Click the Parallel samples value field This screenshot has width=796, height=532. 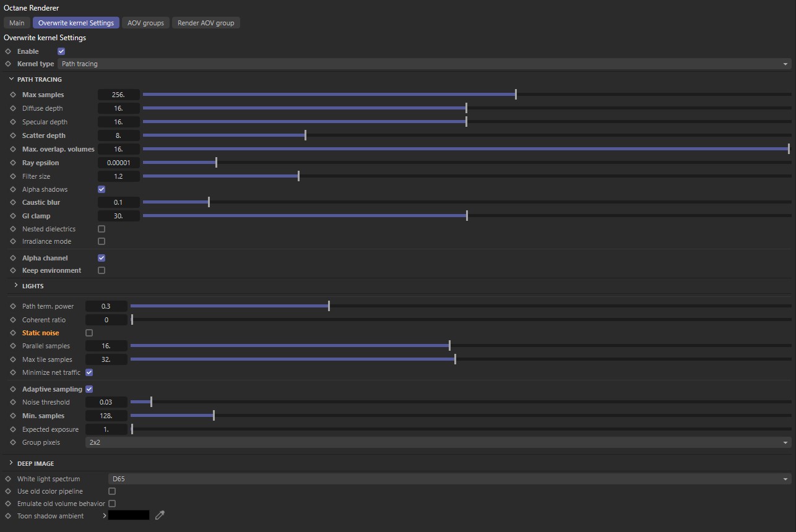(x=106, y=346)
